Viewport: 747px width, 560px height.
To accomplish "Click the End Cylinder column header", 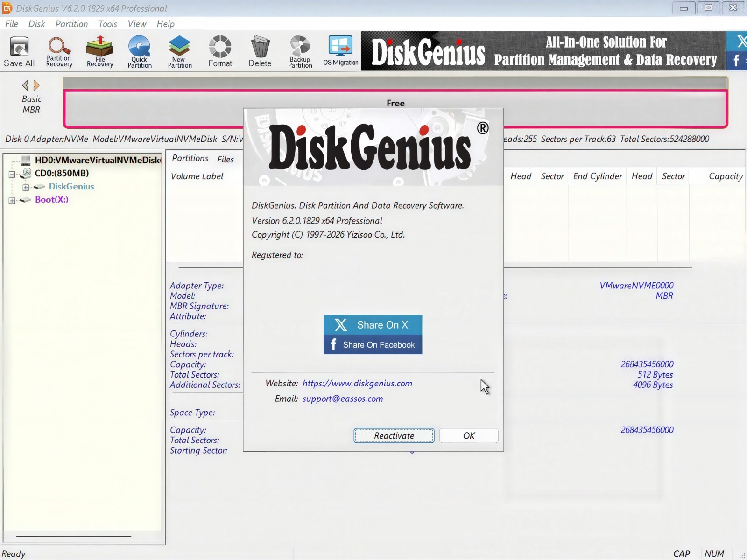I will click(597, 176).
